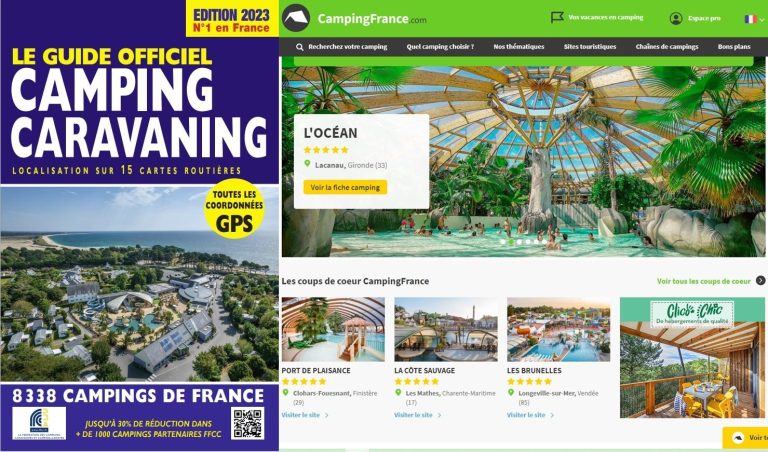The image size is (768, 452).
Task: Open the Espace pro user account icon
Action: click(x=676, y=19)
